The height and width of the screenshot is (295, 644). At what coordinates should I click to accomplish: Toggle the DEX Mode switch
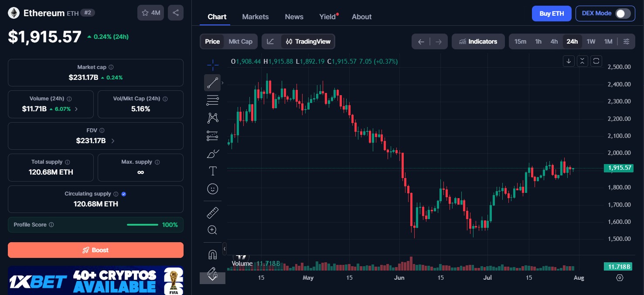(623, 14)
